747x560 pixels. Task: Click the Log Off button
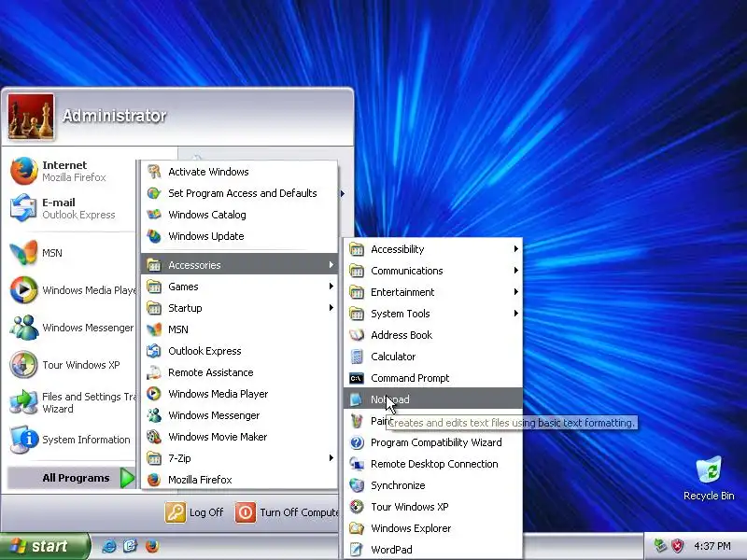click(x=194, y=512)
